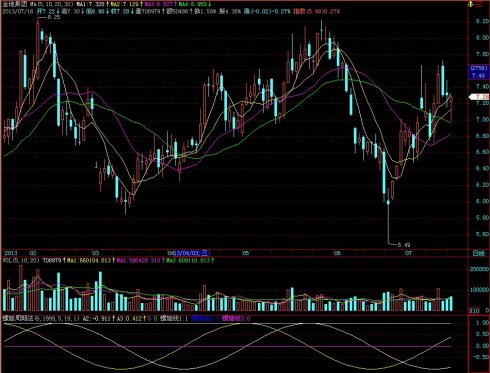Image resolution: width=490 pixels, height=373 pixels.
Task: Click the green MA4 value in header
Action: pos(193,4)
